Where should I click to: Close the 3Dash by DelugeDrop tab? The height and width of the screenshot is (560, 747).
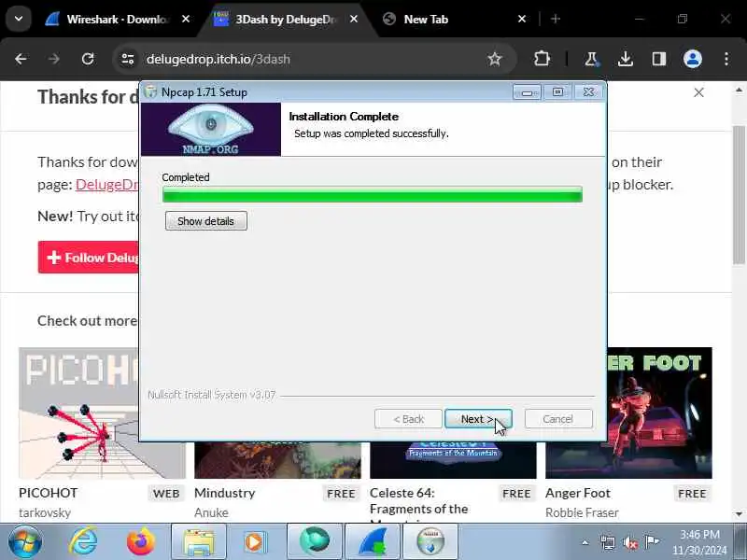pos(354,19)
